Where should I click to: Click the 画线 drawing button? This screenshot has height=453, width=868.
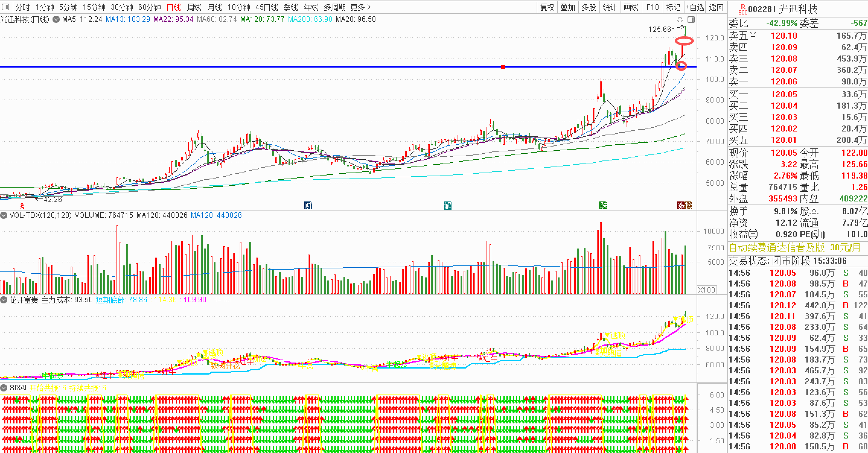[x=631, y=7]
